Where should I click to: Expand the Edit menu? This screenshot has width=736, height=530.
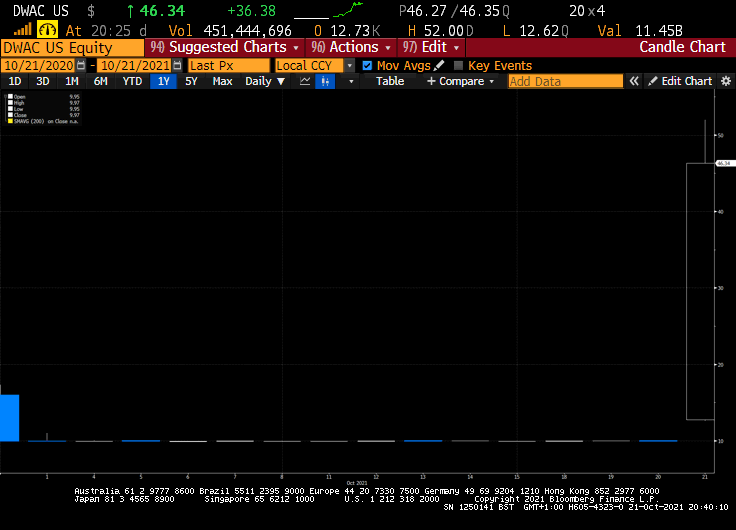pos(431,47)
